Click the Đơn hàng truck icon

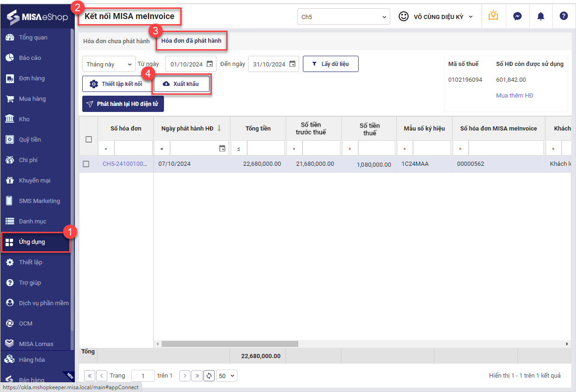point(9,78)
